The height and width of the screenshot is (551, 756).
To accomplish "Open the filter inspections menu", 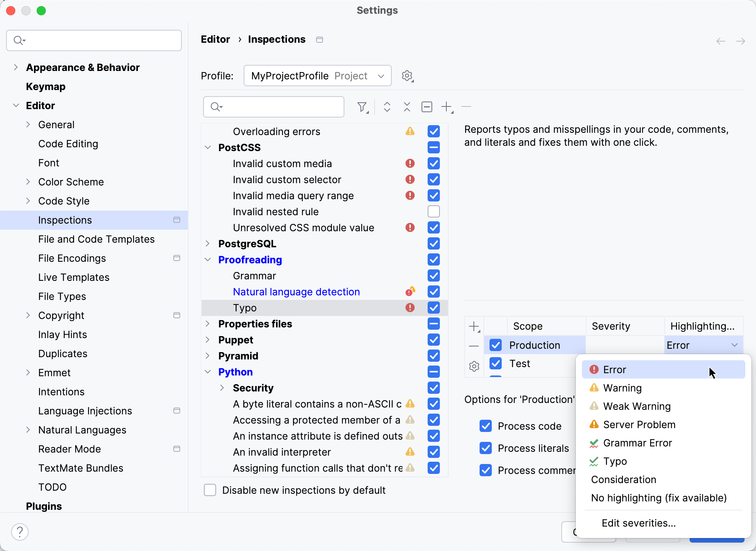I will (362, 107).
